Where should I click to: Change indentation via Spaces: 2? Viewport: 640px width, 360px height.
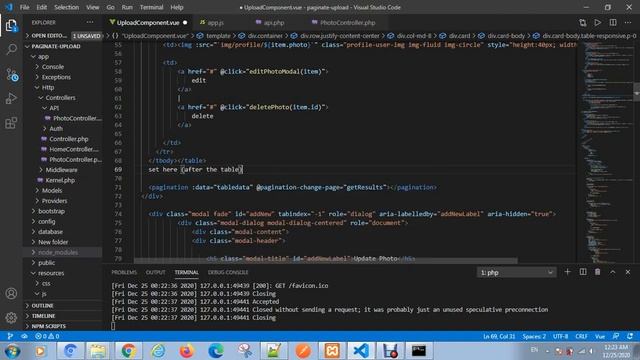(x=534, y=336)
